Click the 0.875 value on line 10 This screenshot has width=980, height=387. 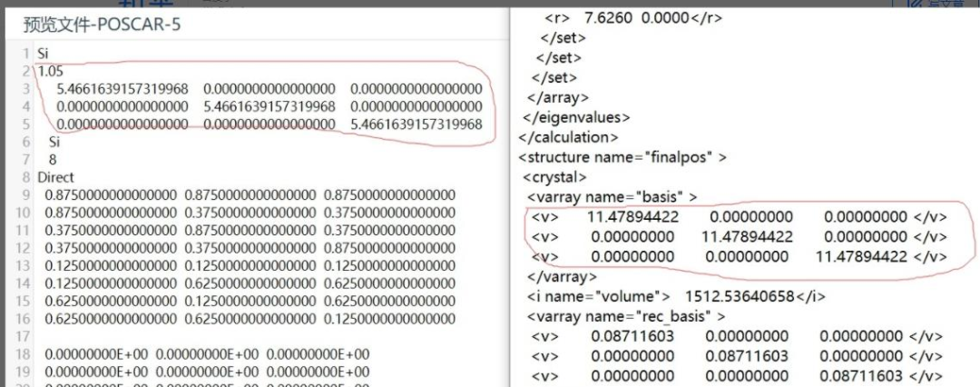[112, 213]
